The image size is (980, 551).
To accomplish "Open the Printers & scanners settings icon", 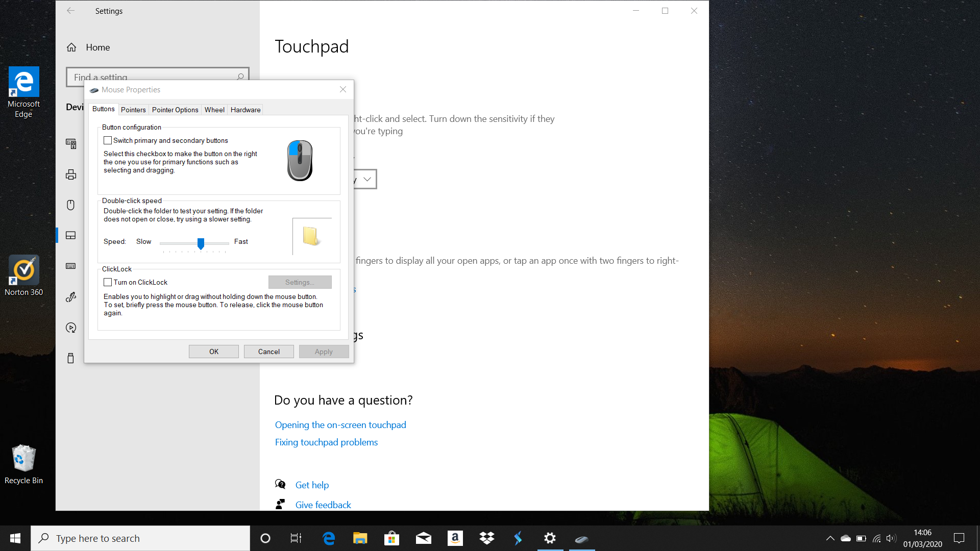I will (x=70, y=174).
